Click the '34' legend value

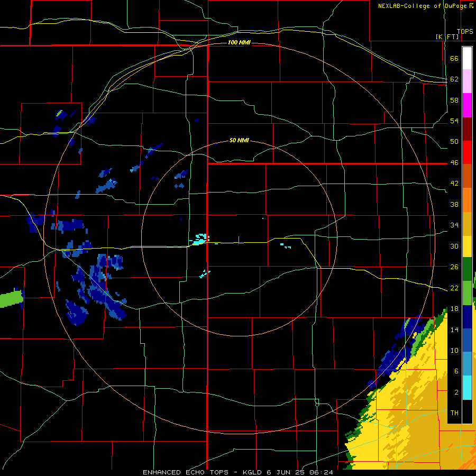(454, 225)
